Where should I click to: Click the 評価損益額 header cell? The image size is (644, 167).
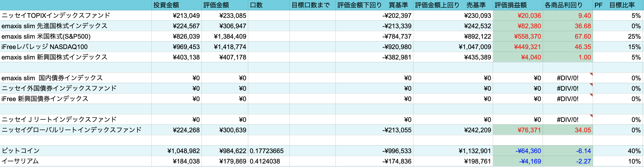click(518, 5)
